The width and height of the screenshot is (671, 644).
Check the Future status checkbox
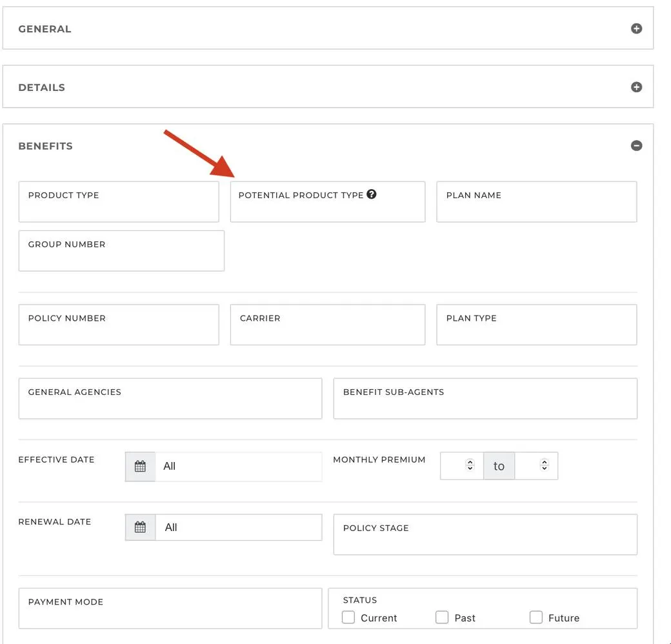536,617
